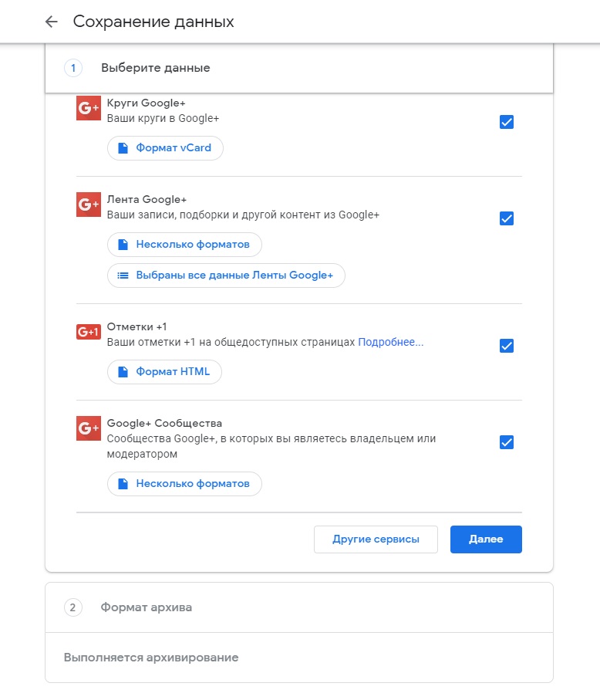600x700 pixels.
Task: Click step 2 number circle icon
Action: (x=73, y=607)
